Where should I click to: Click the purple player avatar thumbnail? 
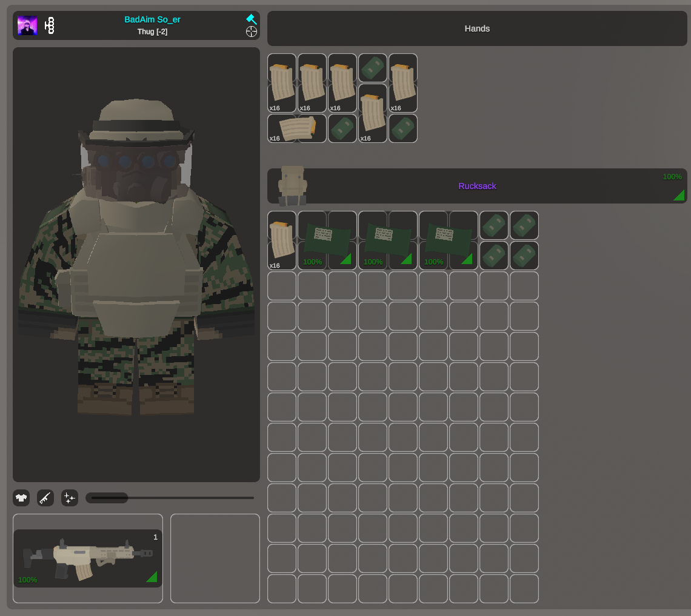pos(27,25)
